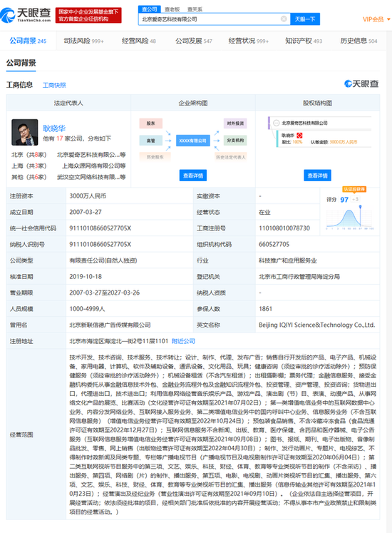Click the shareholder name 耿晓华 in the equity chart
Screen dimensions: 392x533
[288, 136]
